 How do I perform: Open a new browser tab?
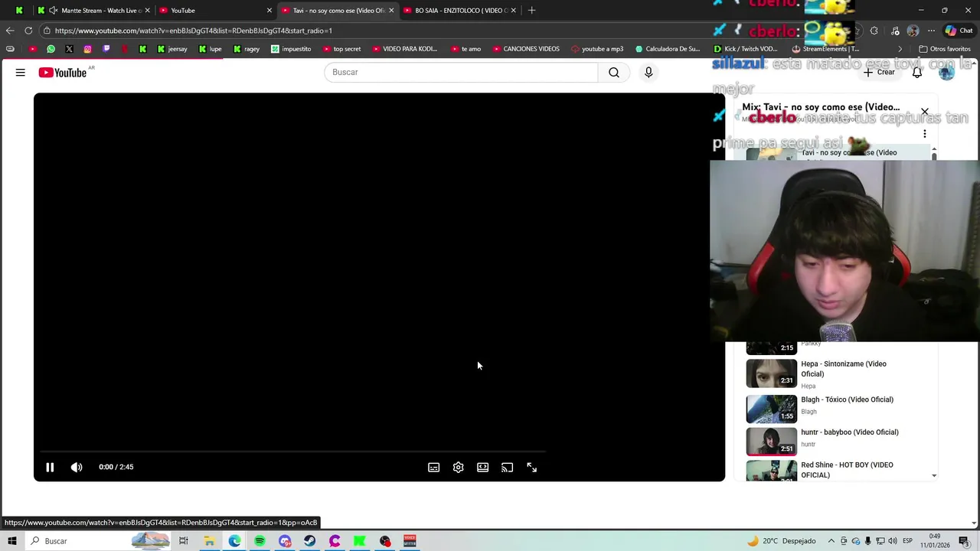[532, 11]
